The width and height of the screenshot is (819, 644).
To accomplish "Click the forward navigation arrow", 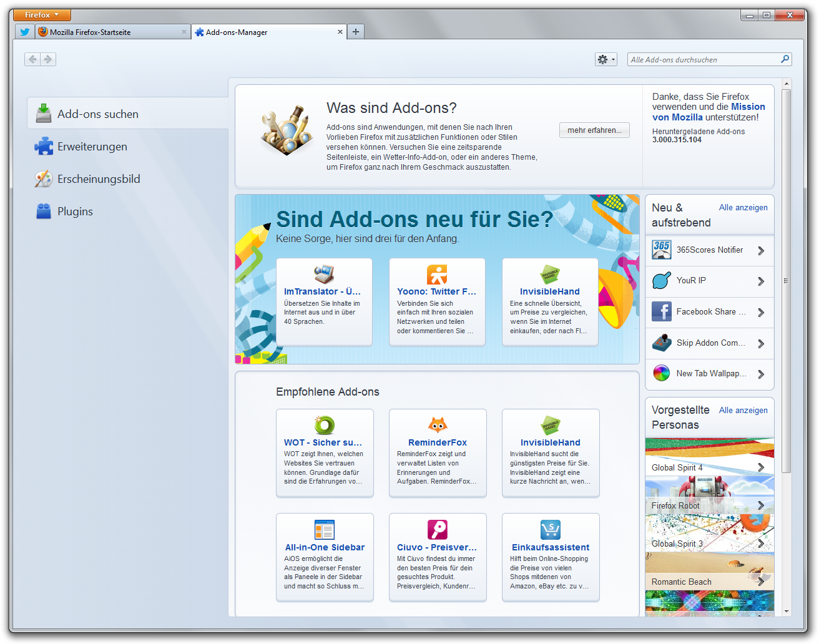I will pyautogui.click(x=48, y=59).
